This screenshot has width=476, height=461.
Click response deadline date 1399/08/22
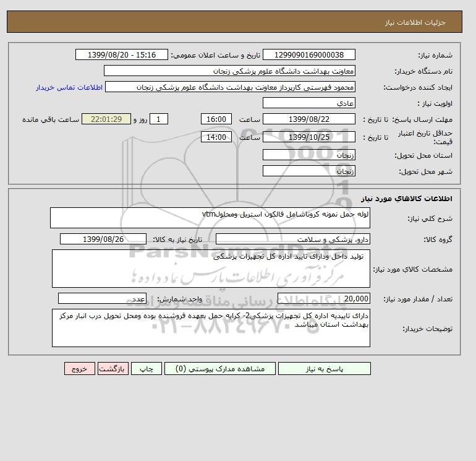pyautogui.click(x=308, y=119)
